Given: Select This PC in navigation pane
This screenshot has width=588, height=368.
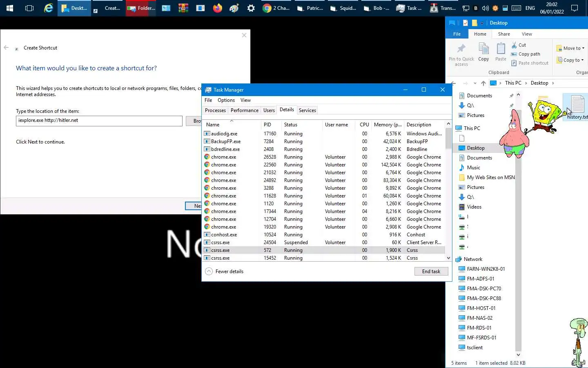Looking at the screenshot, I should click(x=468, y=128).
